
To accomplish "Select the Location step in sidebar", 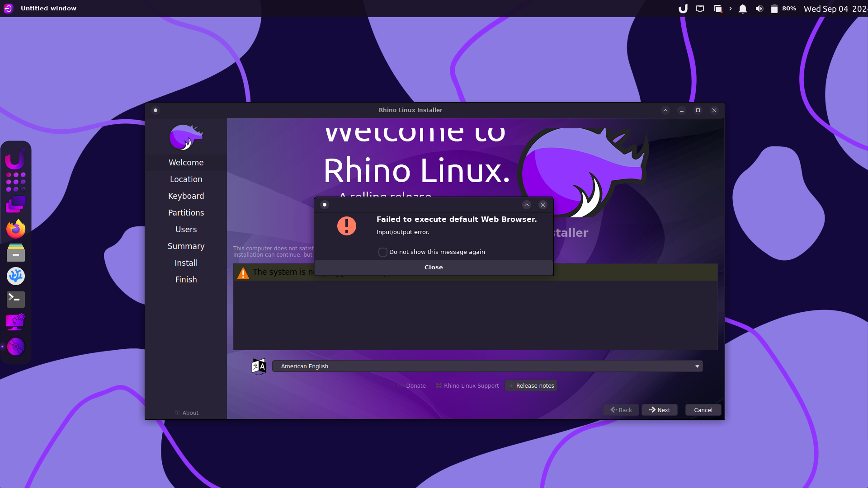I will tap(186, 179).
